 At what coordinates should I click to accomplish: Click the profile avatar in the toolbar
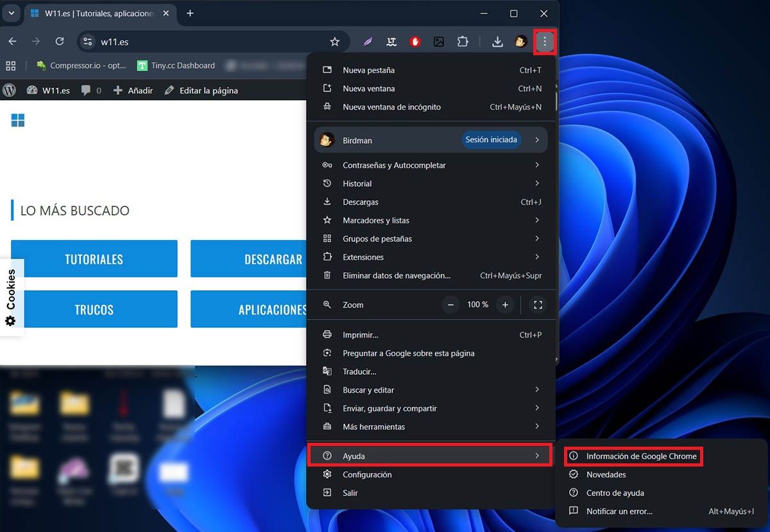(x=520, y=42)
